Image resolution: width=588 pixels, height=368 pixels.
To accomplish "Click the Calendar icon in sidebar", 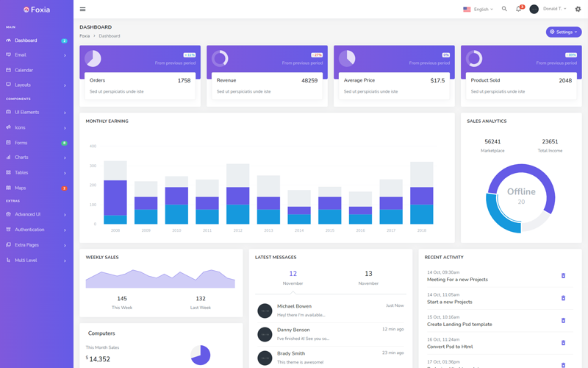I will click(x=9, y=70).
